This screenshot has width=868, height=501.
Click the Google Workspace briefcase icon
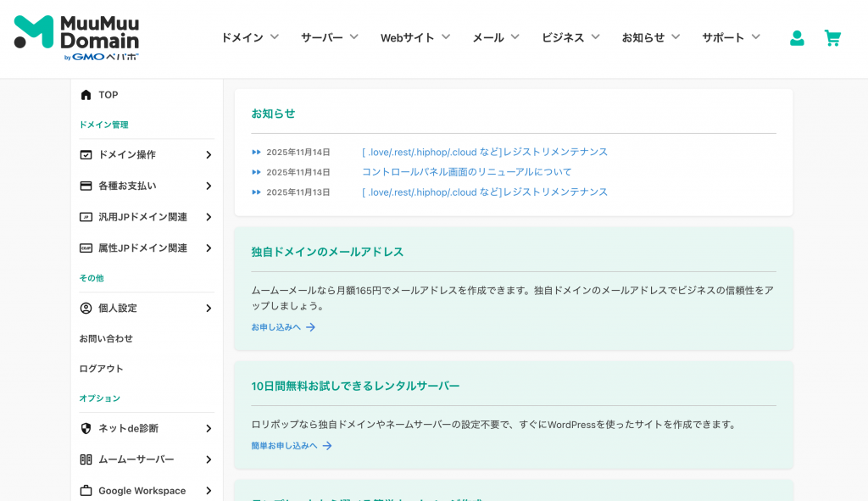tap(86, 491)
